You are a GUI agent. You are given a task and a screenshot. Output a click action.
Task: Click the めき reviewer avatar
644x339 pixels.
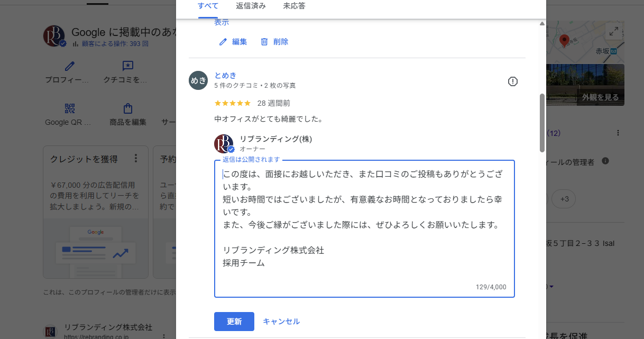[199, 80]
